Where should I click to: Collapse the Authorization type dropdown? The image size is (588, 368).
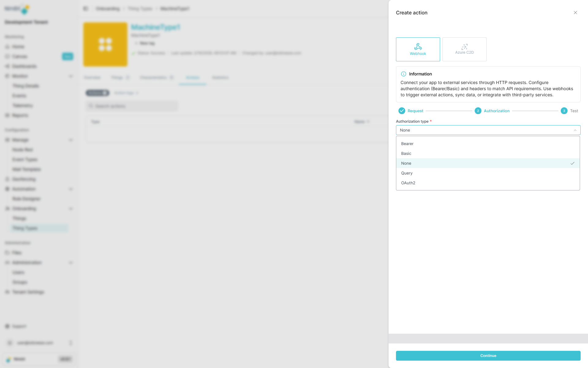(575, 130)
